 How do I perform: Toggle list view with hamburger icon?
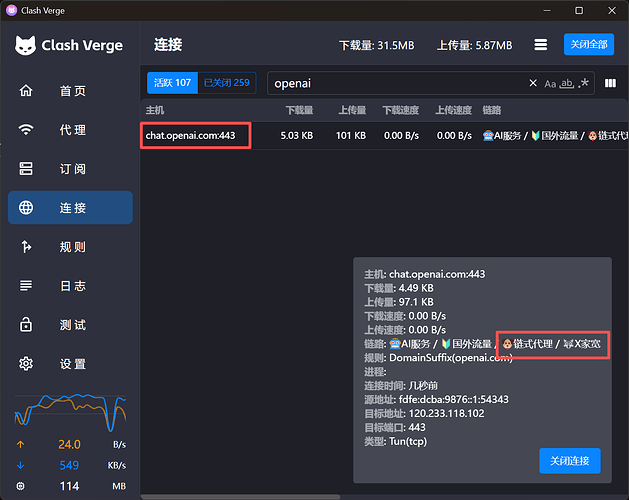540,45
